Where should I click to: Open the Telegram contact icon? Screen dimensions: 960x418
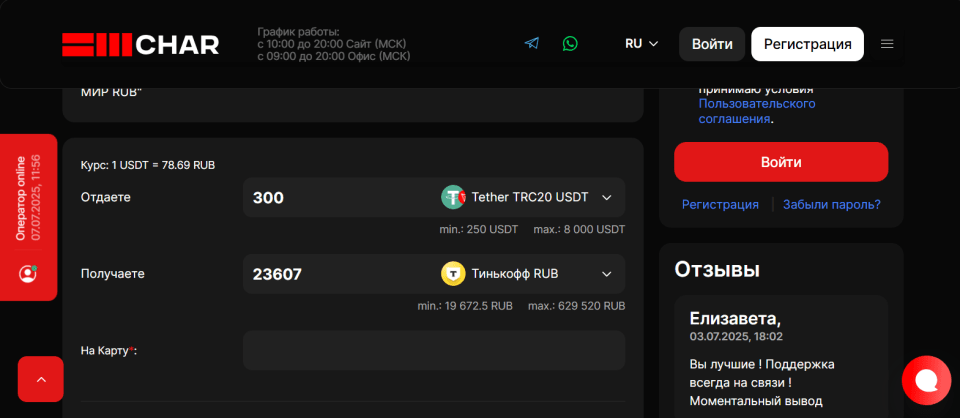coord(531,43)
